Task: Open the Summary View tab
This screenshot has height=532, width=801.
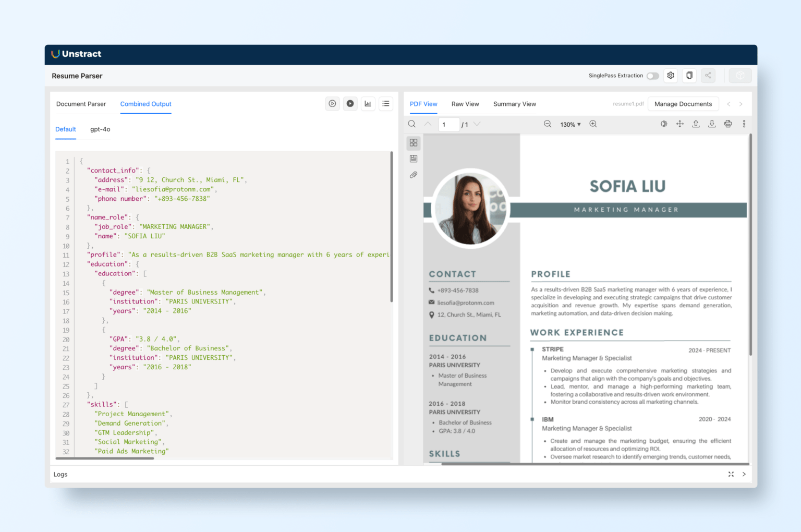Action: coord(514,104)
